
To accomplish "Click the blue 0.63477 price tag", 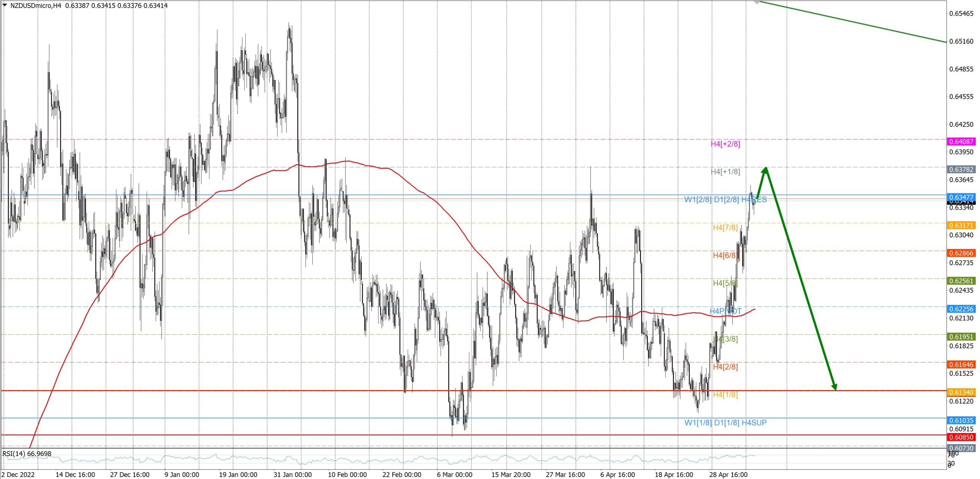I will [x=961, y=197].
